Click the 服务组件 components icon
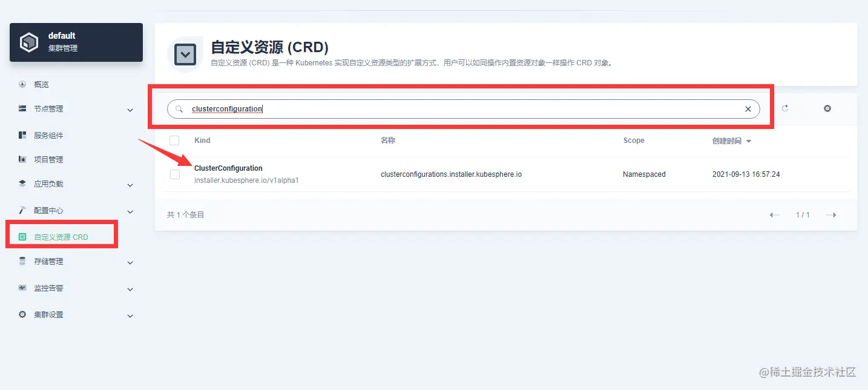 click(x=22, y=135)
